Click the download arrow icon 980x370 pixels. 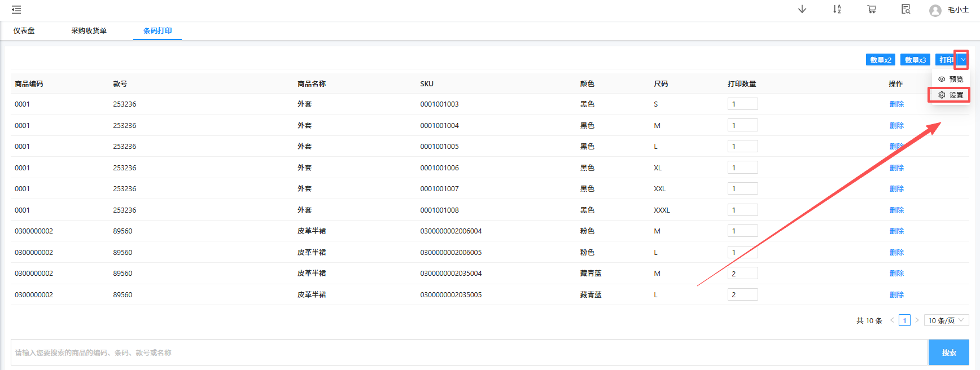click(802, 10)
